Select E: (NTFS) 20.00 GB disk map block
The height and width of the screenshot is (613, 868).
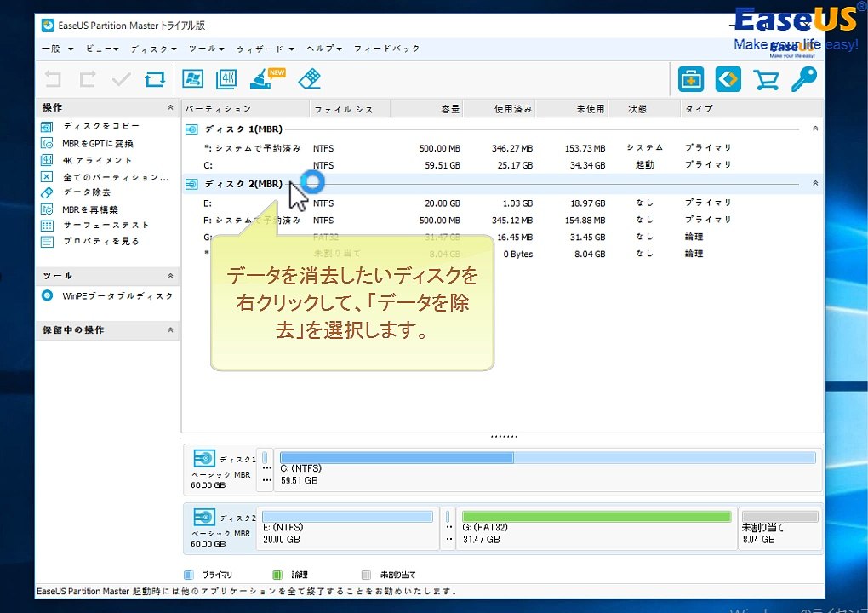click(x=348, y=528)
